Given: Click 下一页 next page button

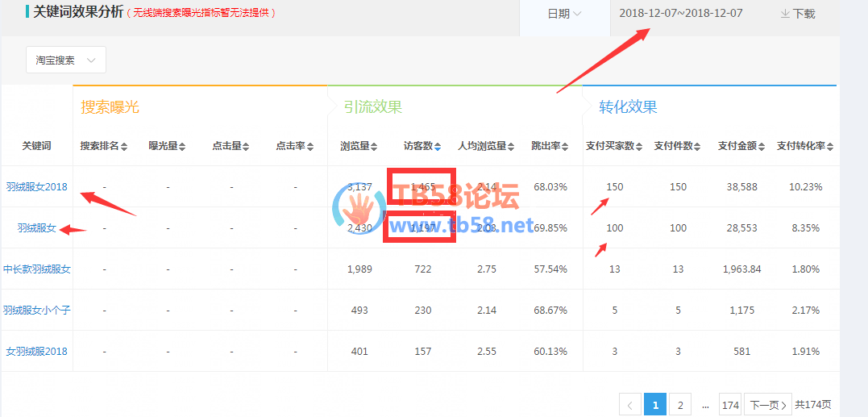Looking at the screenshot, I should pyautogui.click(x=766, y=405).
